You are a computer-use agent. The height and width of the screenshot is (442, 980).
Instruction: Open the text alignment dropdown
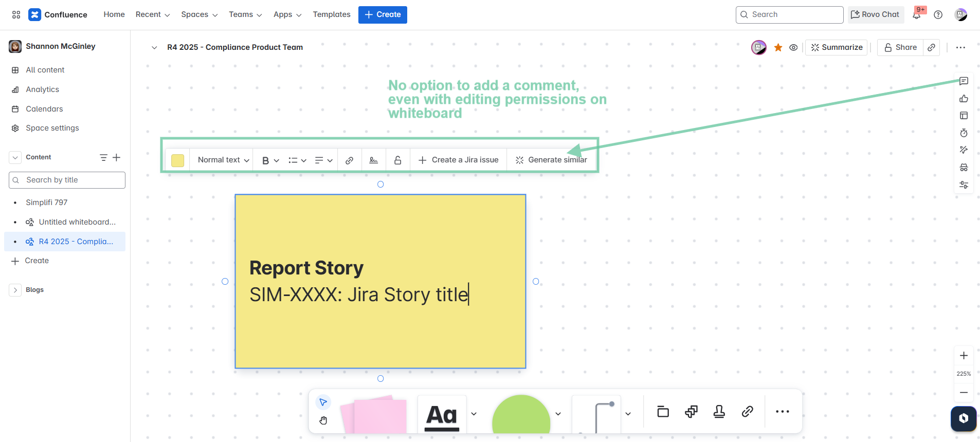pos(323,160)
